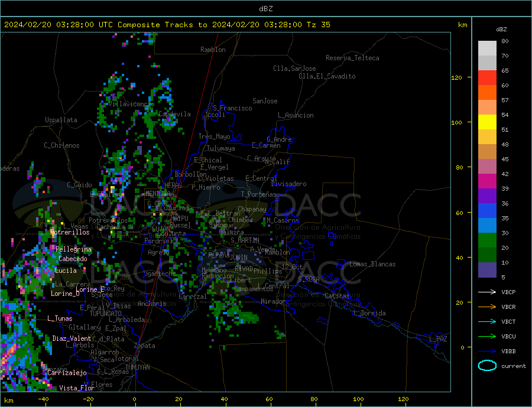Click the timestamp 'Composite Tracks' header text

point(157,25)
